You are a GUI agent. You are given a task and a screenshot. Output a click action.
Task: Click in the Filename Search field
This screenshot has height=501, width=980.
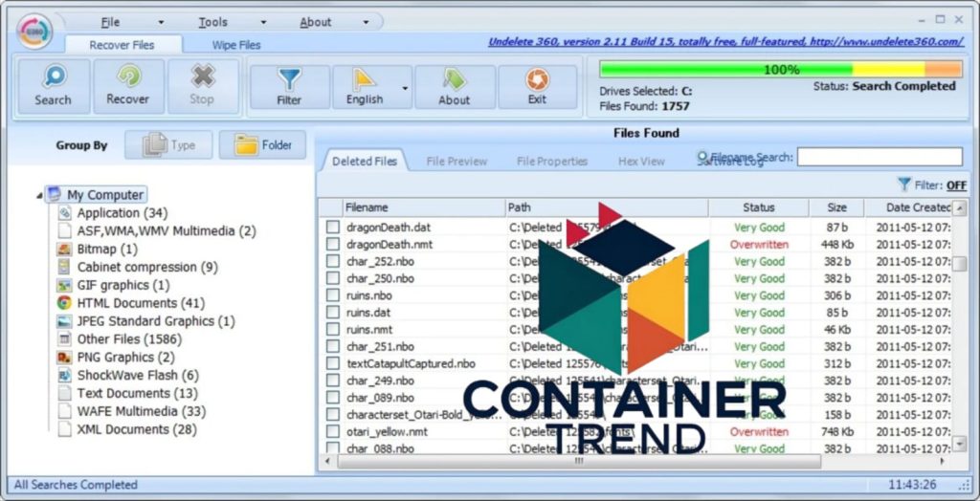click(x=880, y=157)
